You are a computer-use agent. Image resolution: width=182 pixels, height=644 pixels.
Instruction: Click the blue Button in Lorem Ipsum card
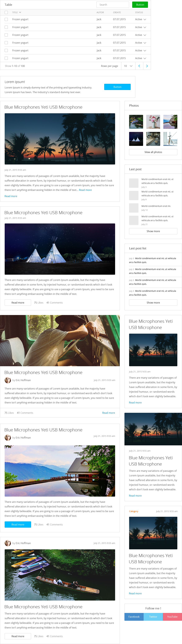[117, 87]
